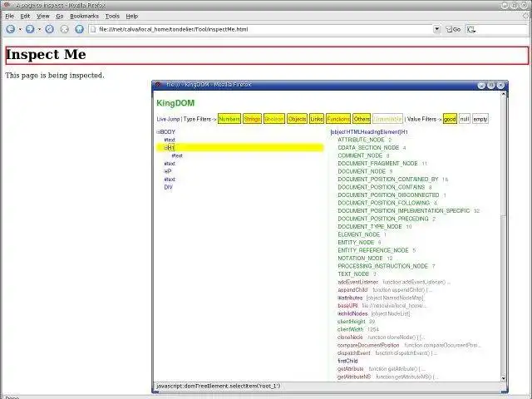The image size is (532, 399).
Task: Click the Forward navigation arrow icon
Action: click(x=30, y=29)
